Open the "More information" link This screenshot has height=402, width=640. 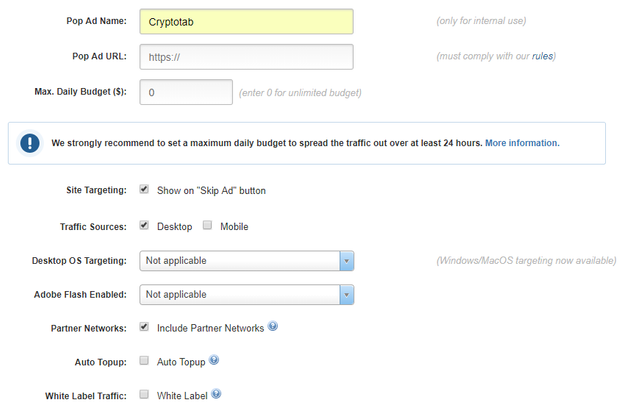coord(522,143)
